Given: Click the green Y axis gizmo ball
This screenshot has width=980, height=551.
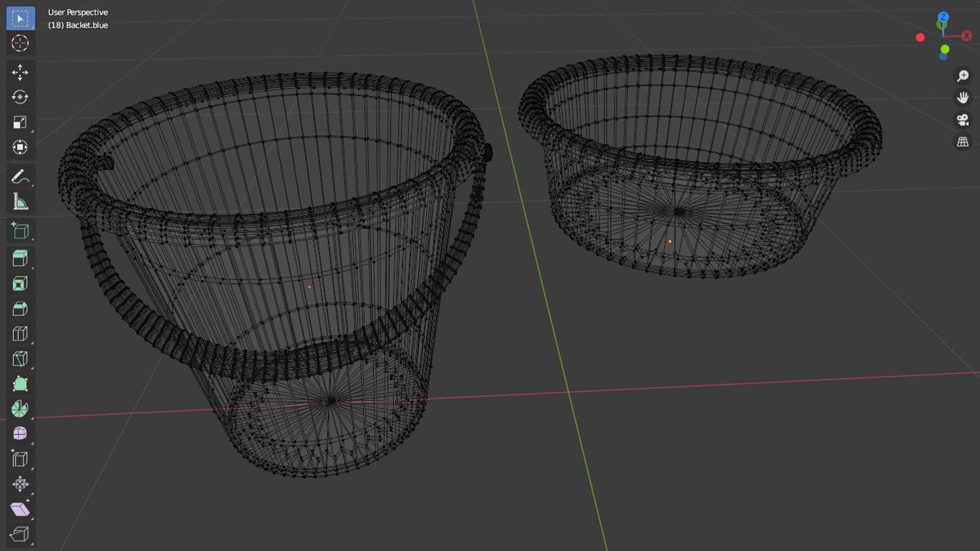Looking at the screenshot, I should tap(945, 49).
